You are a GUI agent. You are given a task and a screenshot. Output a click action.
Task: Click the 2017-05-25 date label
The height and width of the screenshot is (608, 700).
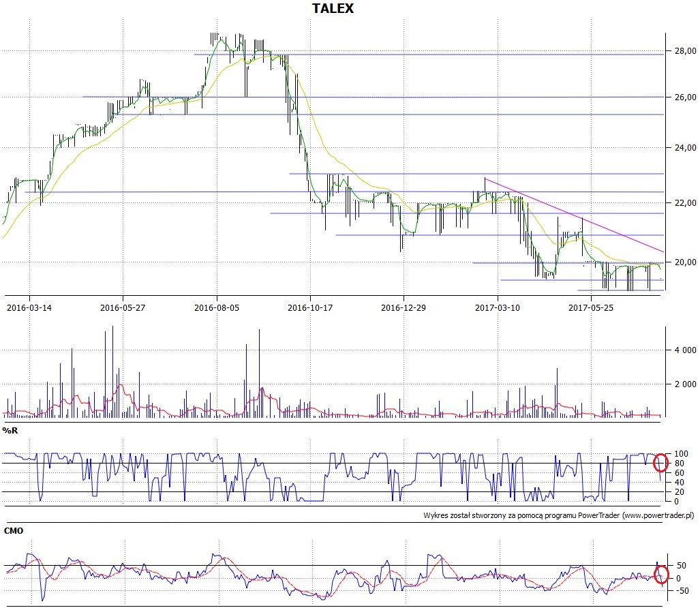point(591,307)
